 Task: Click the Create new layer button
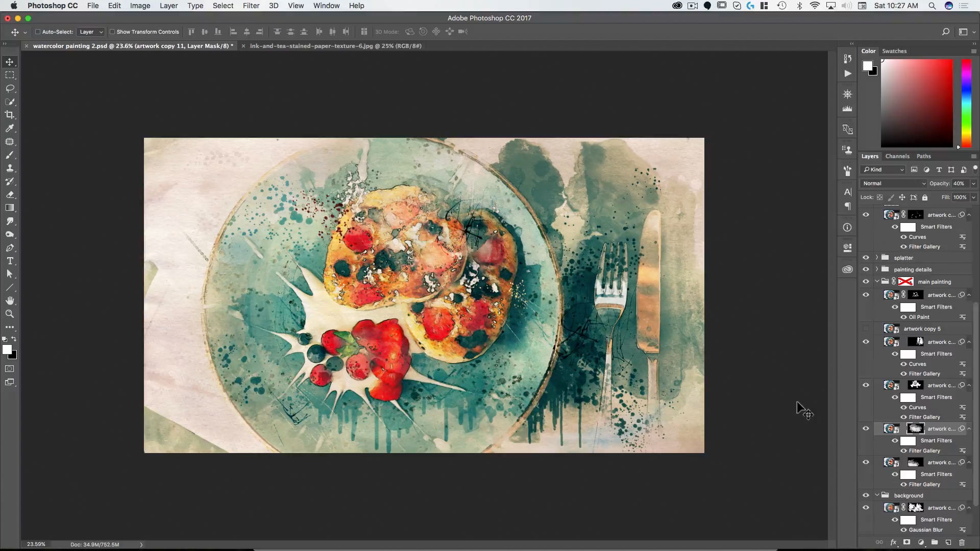(947, 542)
